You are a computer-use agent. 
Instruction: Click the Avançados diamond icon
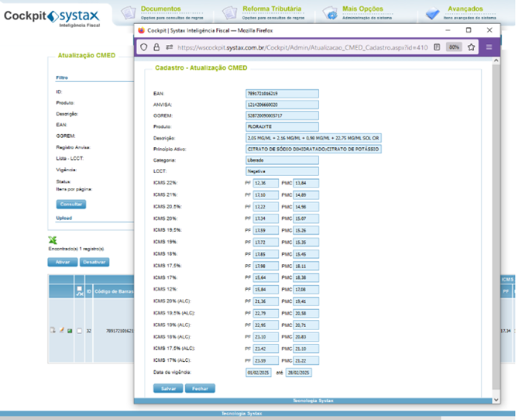[432, 14]
